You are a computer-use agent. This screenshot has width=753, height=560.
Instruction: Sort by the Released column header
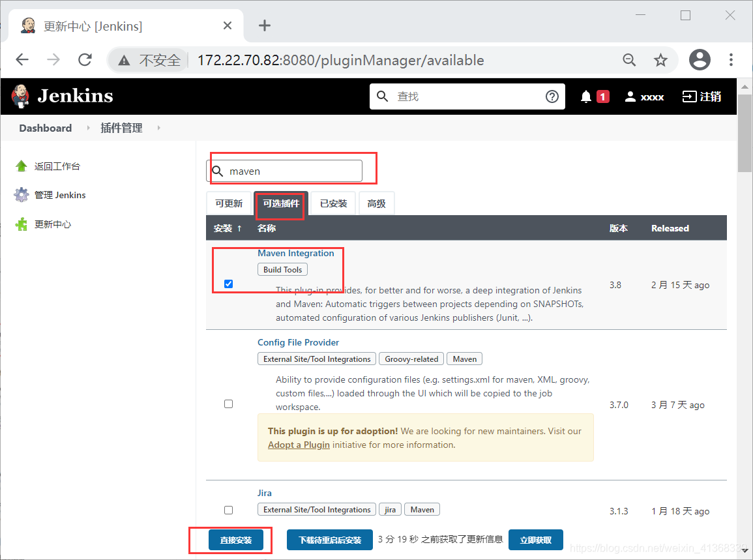click(x=670, y=228)
